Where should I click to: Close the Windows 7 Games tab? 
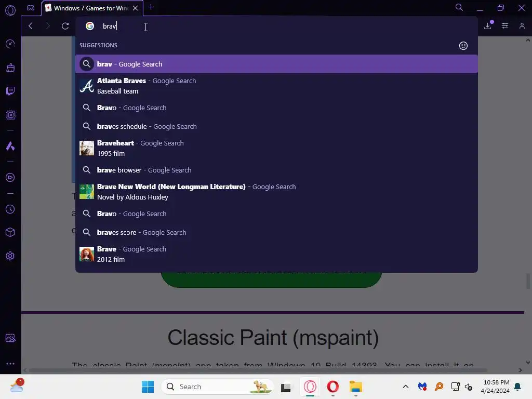(136, 8)
